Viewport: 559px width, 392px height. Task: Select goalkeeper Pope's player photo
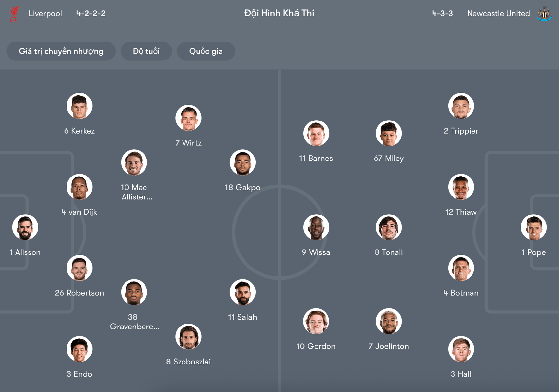(x=534, y=227)
